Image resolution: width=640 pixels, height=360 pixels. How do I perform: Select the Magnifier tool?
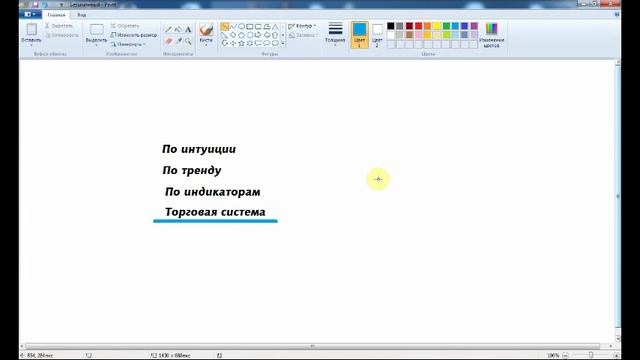coord(188,41)
